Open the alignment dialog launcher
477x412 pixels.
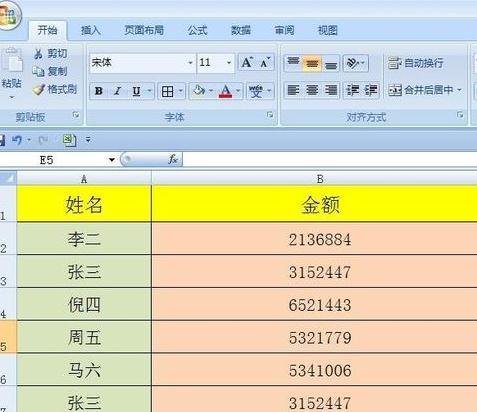pos(460,115)
